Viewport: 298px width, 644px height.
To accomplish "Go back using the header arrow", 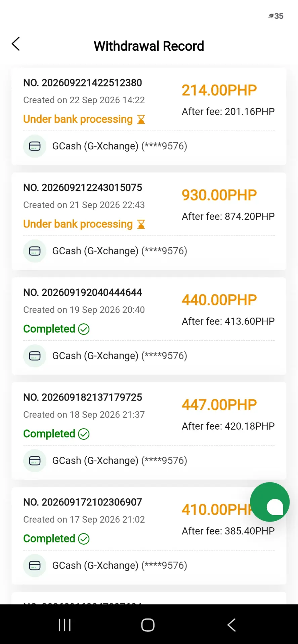I will [16, 44].
